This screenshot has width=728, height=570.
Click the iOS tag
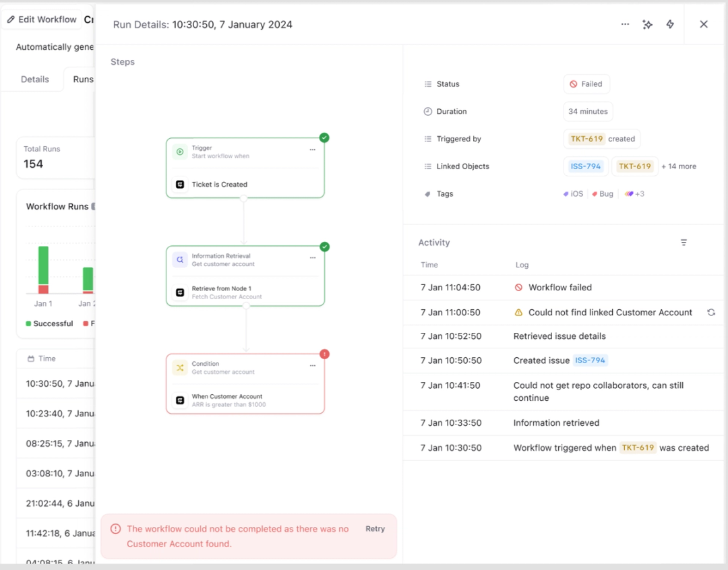[x=574, y=194]
